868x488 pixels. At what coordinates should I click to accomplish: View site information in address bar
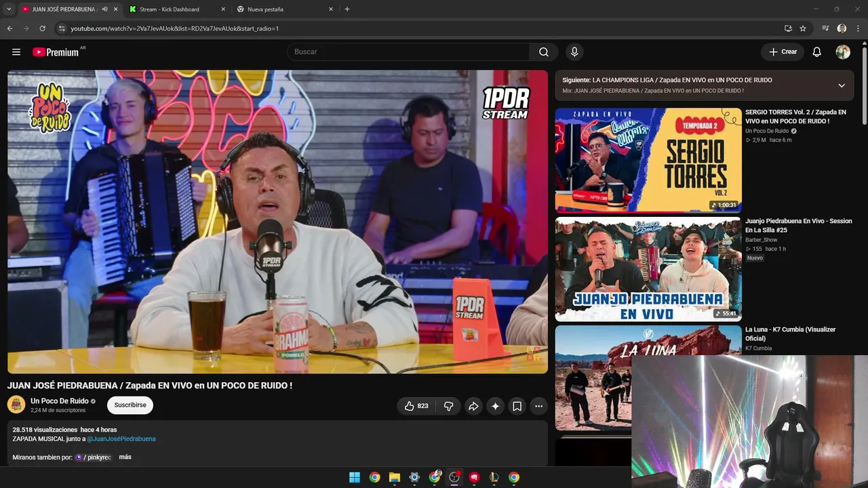pos(61,28)
